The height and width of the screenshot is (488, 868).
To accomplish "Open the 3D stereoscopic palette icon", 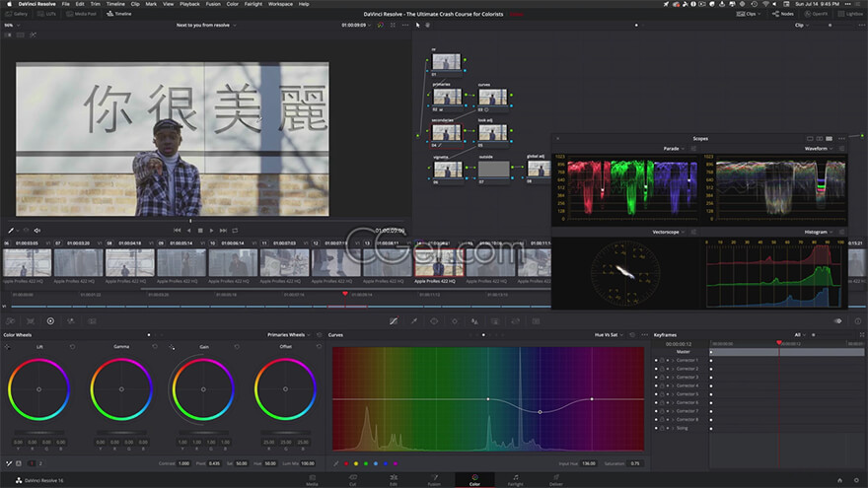I will 536,321.
